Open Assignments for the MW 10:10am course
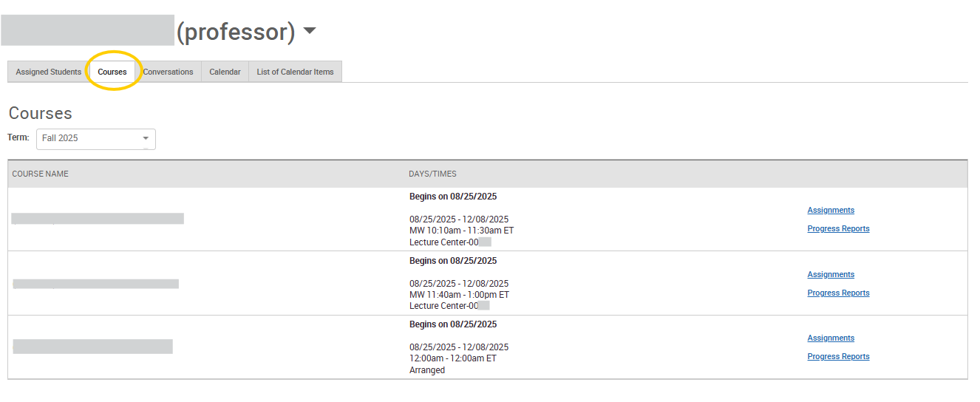This screenshot has height=402, width=980. 831,211
